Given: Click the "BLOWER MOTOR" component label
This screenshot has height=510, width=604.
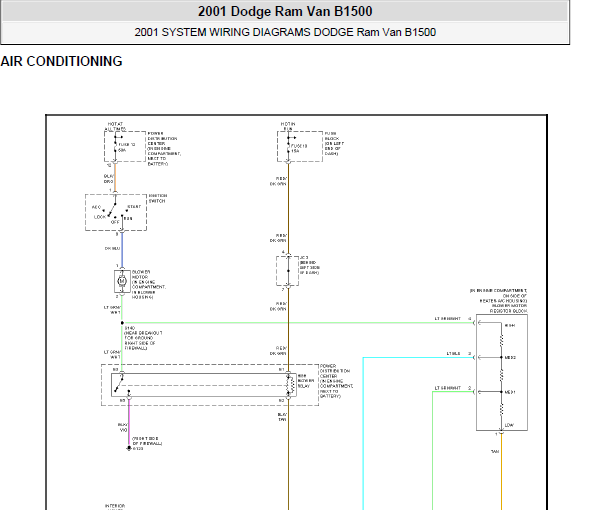Looking at the screenshot, I should pyautogui.click(x=149, y=285).
